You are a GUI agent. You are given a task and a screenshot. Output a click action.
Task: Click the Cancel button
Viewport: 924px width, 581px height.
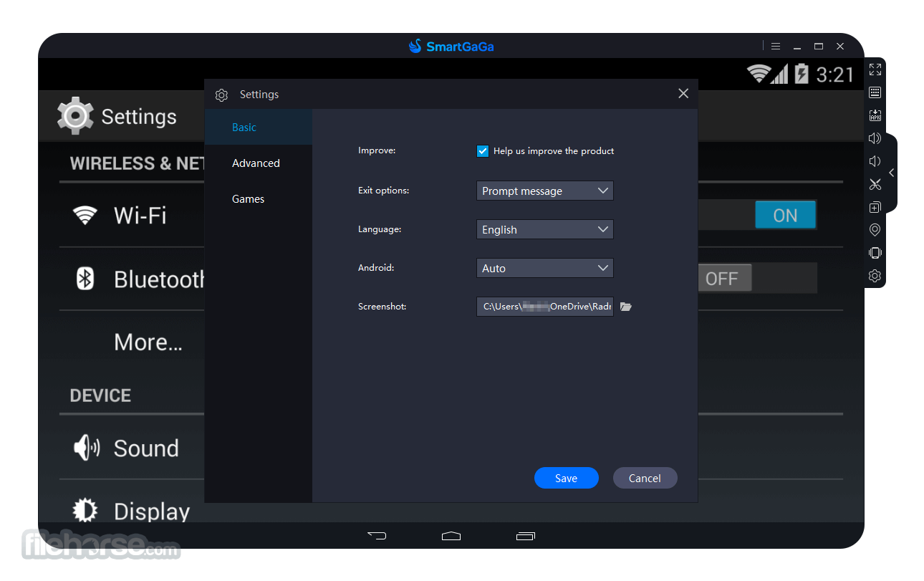[x=645, y=478]
